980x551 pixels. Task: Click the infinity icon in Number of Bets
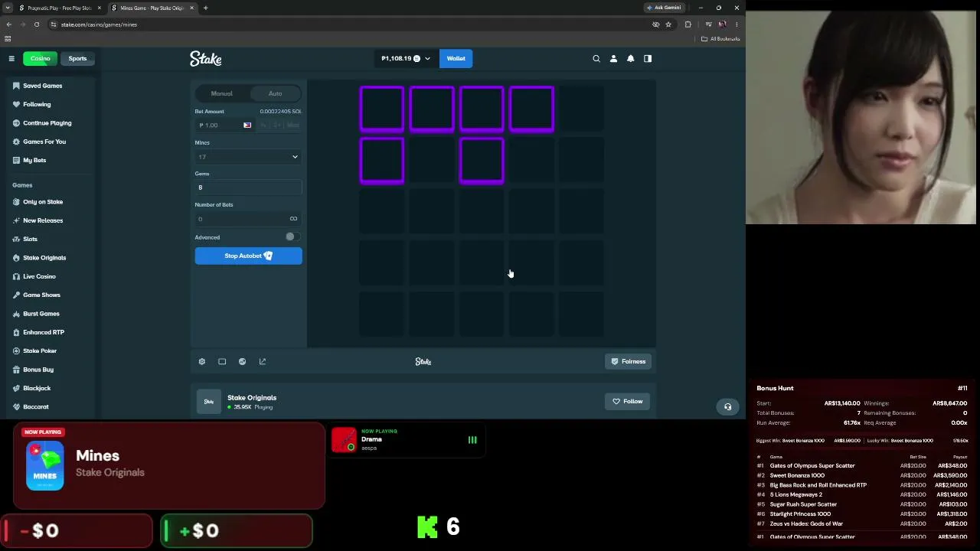[293, 219]
